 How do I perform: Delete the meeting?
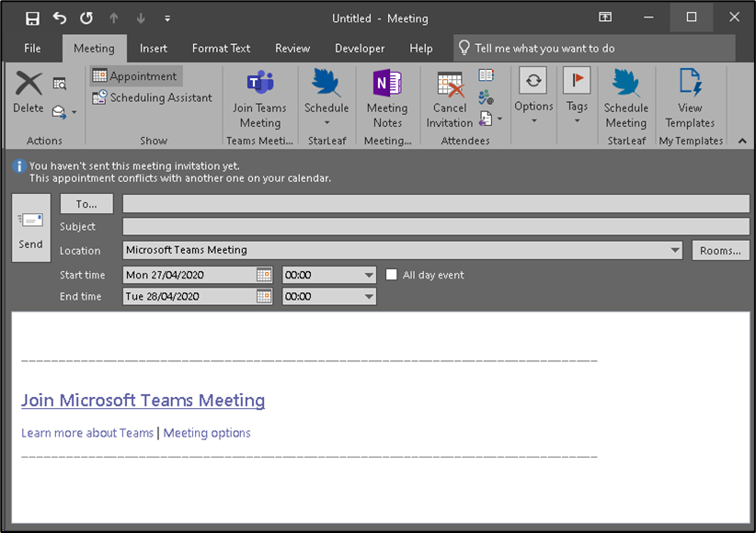pyautogui.click(x=29, y=93)
